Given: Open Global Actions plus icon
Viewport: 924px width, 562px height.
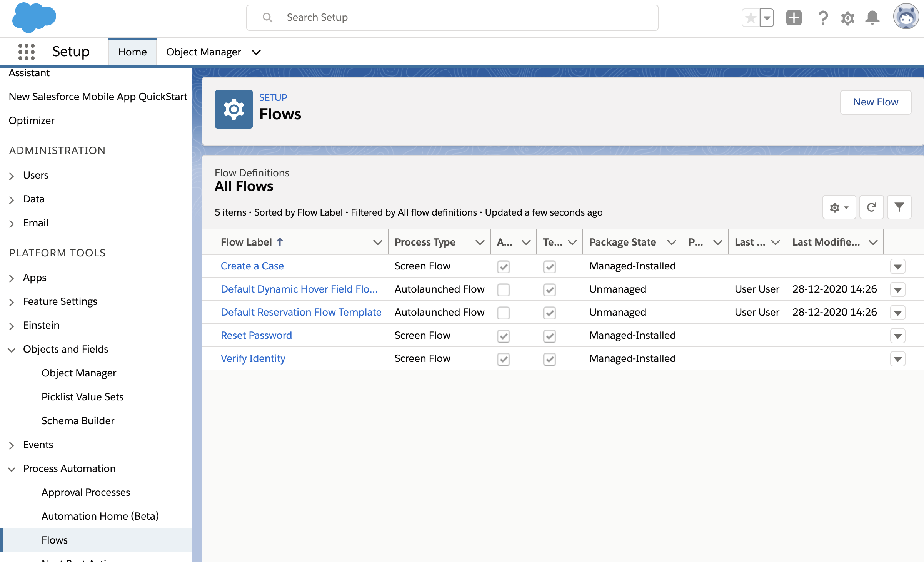Looking at the screenshot, I should (x=794, y=18).
